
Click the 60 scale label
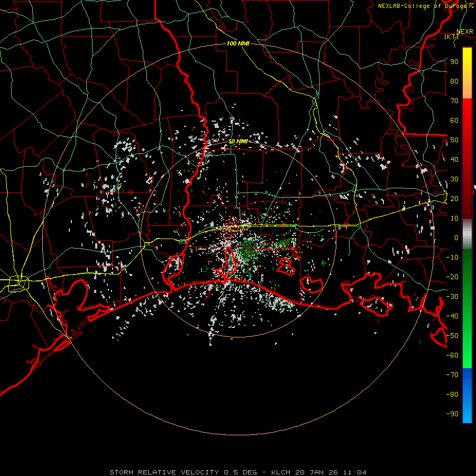pos(454,121)
